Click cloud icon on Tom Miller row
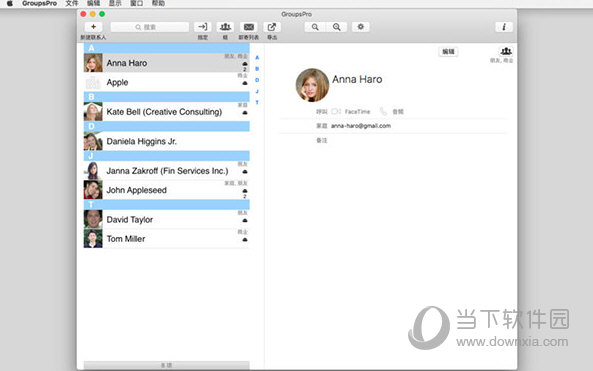Viewport: 593px width, 371px height. pos(245,239)
